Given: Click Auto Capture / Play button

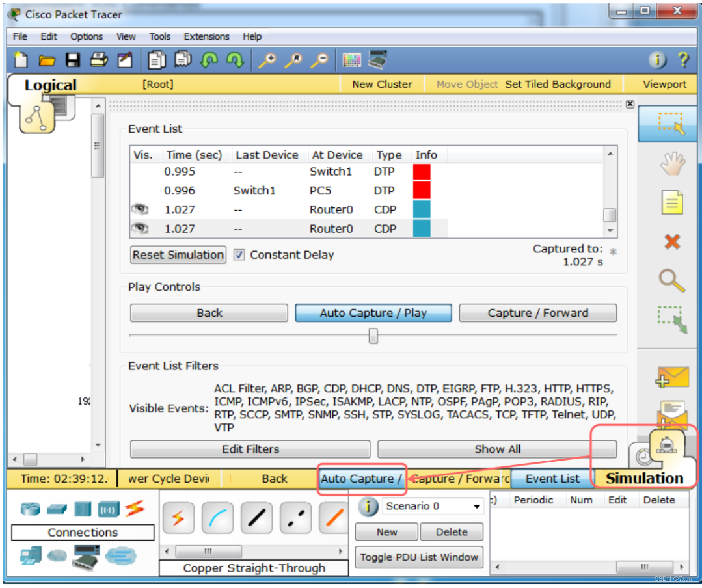Looking at the screenshot, I should click(373, 313).
